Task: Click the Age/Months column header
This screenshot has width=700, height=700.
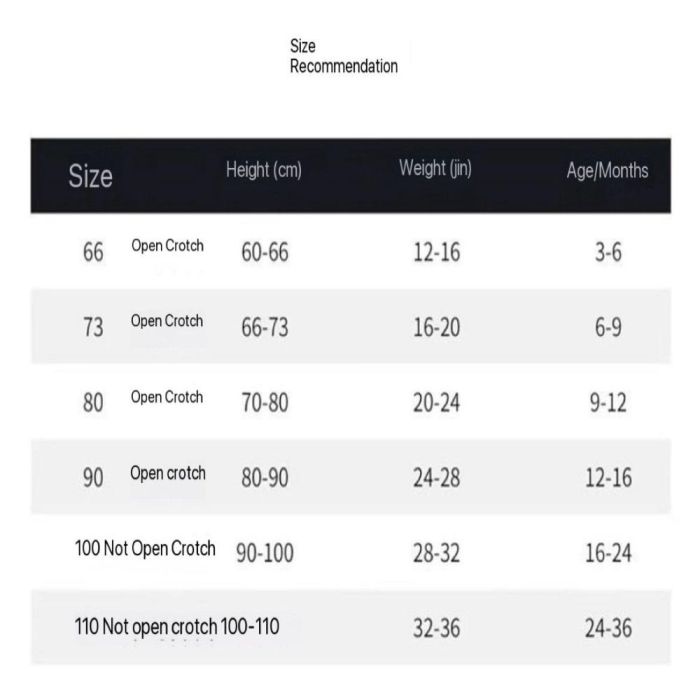Action: click(607, 171)
